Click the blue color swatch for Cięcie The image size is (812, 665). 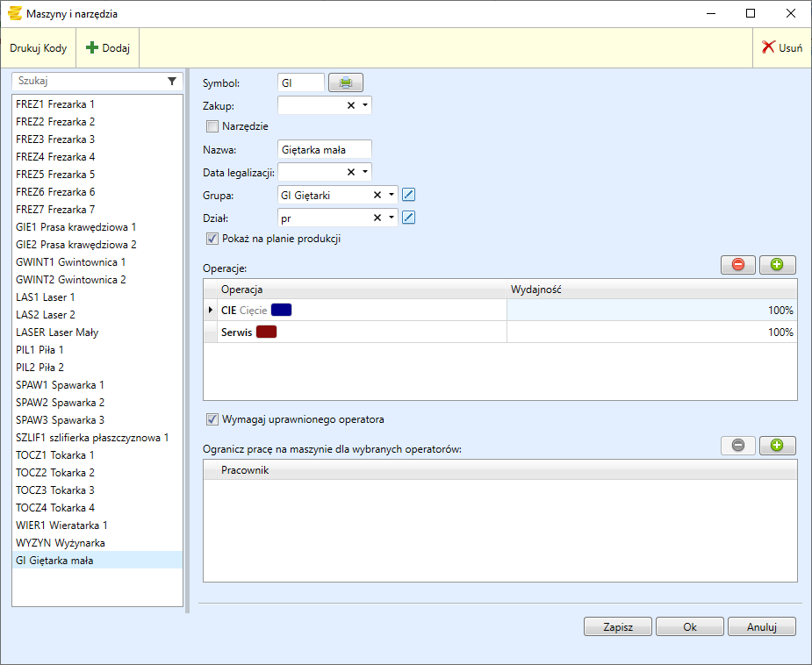tap(282, 310)
